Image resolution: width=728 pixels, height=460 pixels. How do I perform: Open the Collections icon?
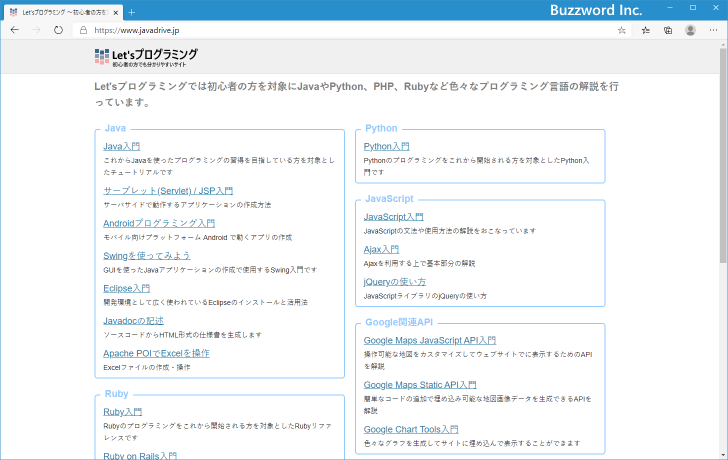[x=668, y=30]
